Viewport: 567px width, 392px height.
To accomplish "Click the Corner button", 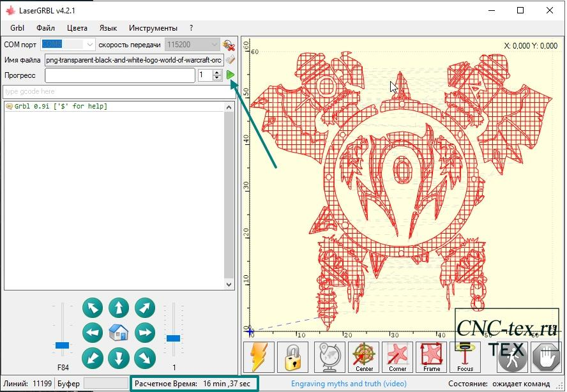I will [x=397, y=357].
